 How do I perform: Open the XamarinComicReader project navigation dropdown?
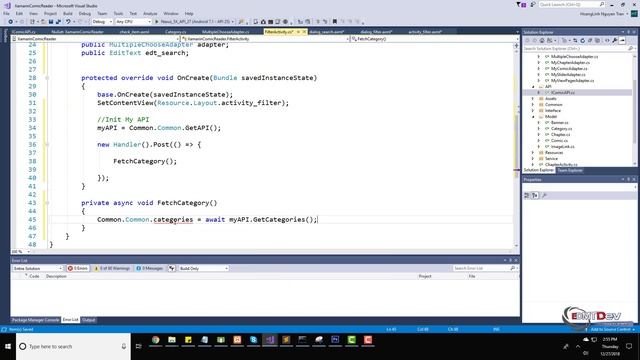[95, 39]
